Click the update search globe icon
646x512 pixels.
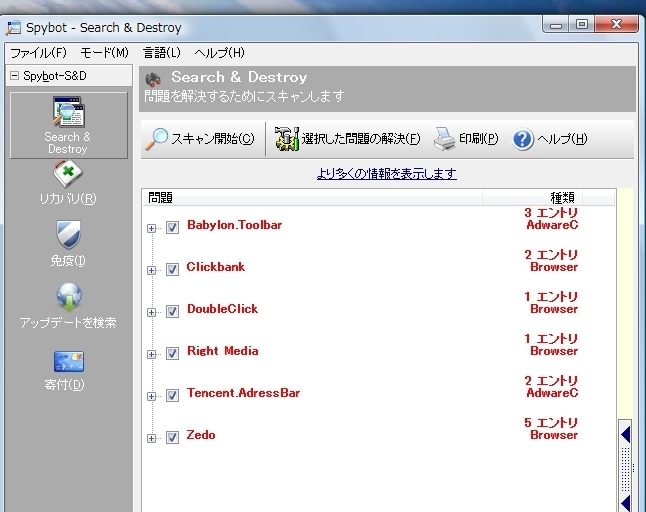point(68,297)
